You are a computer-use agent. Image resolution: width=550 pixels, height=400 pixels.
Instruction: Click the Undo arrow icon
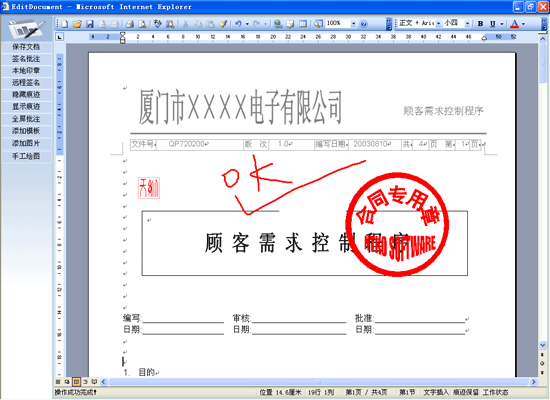click(238, 24)
